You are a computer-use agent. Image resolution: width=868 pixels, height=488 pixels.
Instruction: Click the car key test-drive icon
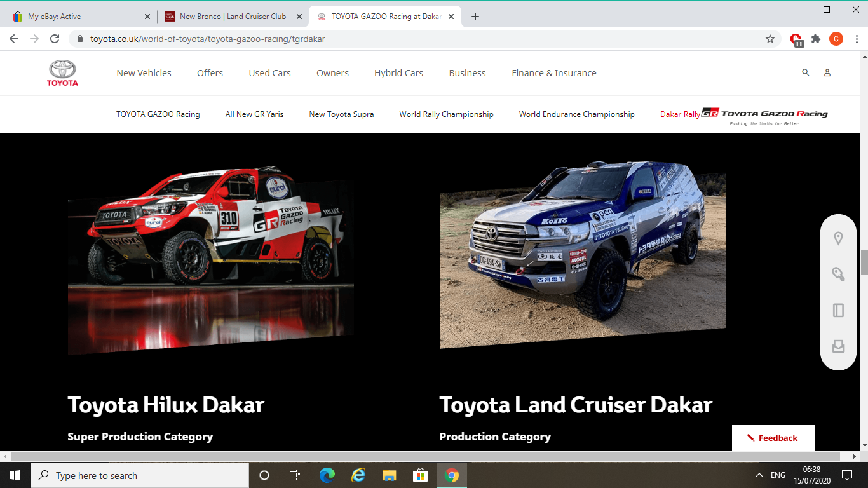[839, 274]
